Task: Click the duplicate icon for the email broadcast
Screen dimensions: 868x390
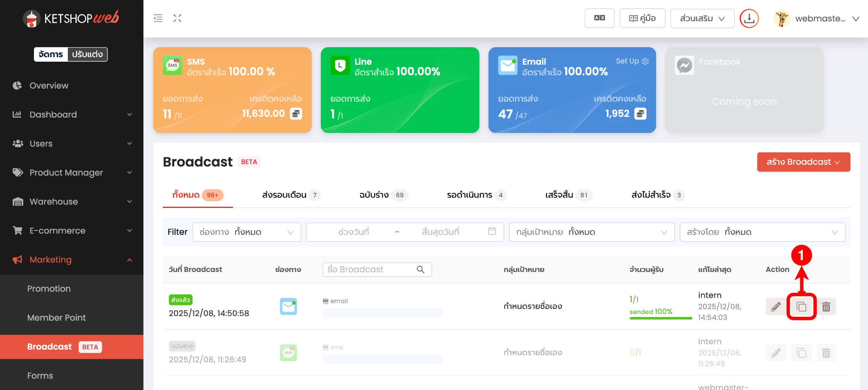Action: 801,307
